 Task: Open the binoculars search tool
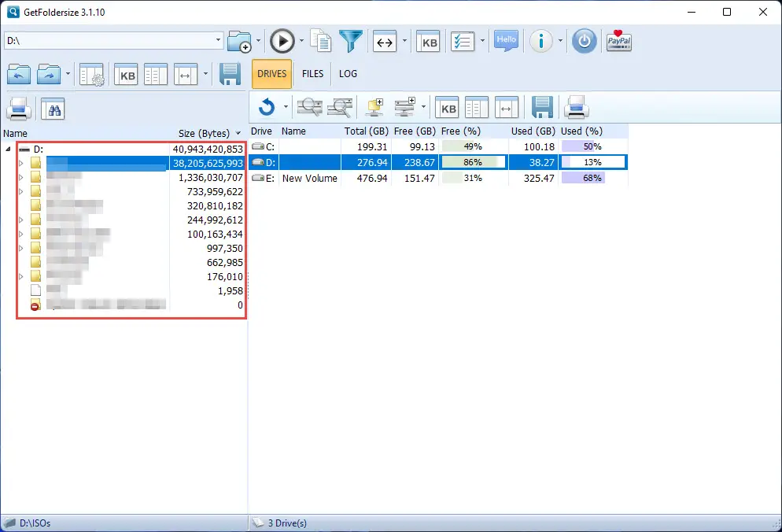[53, 109]
